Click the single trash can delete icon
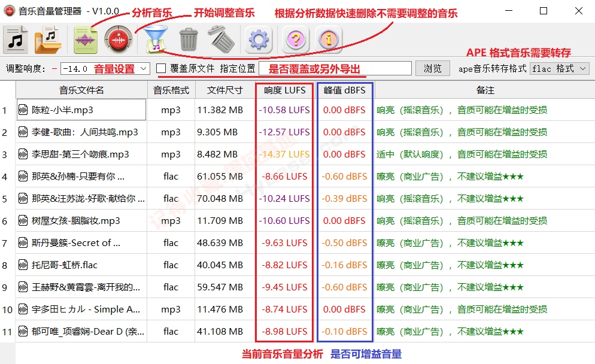The width and height of the screenshot is (595, 364). 189,40
